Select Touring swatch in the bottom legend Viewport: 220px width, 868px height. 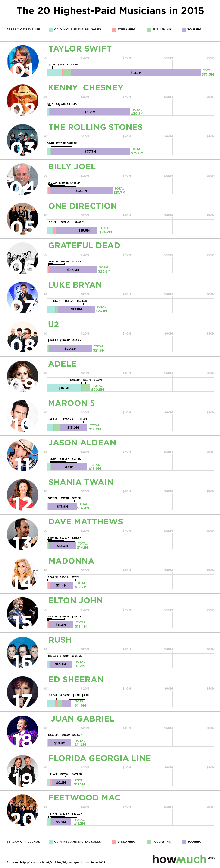(184, 842)
